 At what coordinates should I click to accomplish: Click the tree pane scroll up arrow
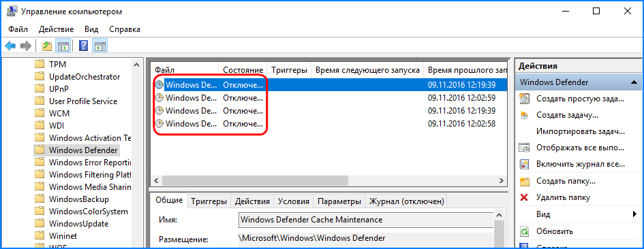tap(136, 65)
